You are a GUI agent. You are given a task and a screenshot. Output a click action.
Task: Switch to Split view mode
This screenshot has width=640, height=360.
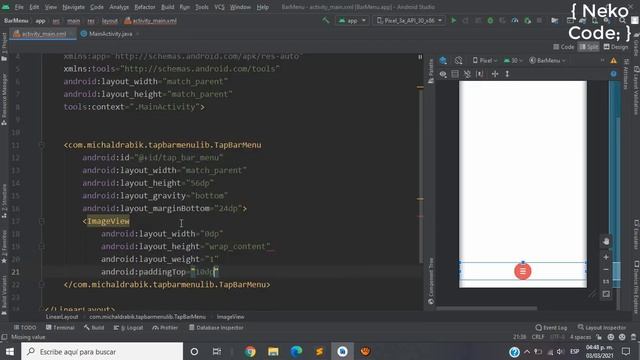(589, 47)
